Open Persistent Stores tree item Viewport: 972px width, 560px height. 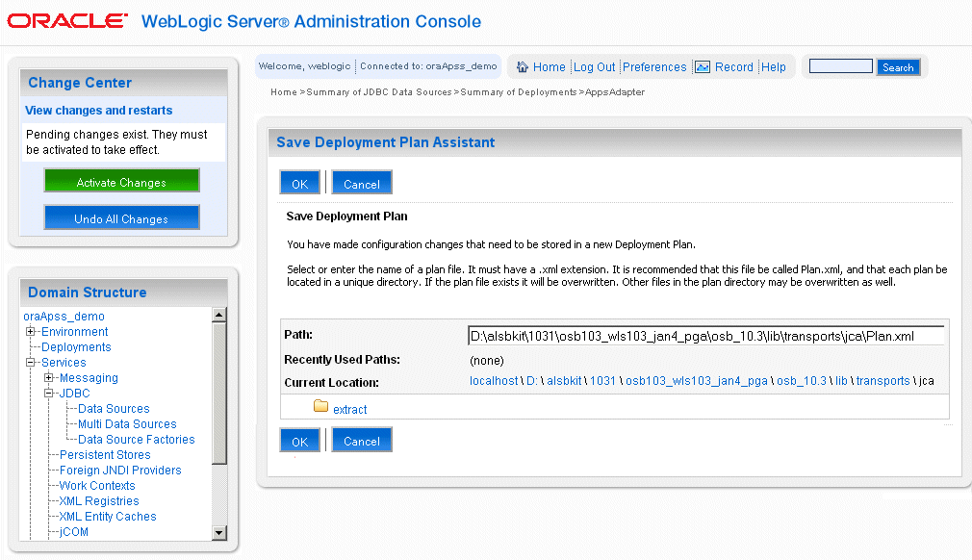coord(105,455)
